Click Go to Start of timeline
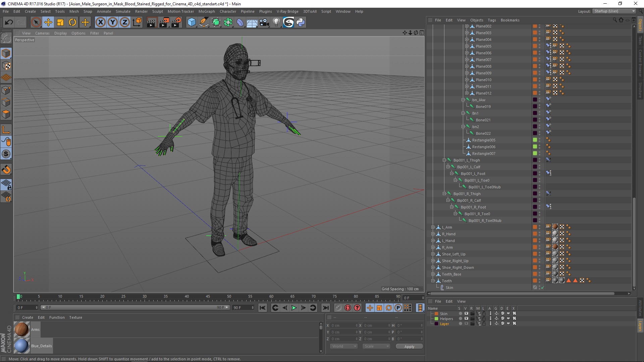This screenshot has width=644, height=362. click(x=262, y=308)
